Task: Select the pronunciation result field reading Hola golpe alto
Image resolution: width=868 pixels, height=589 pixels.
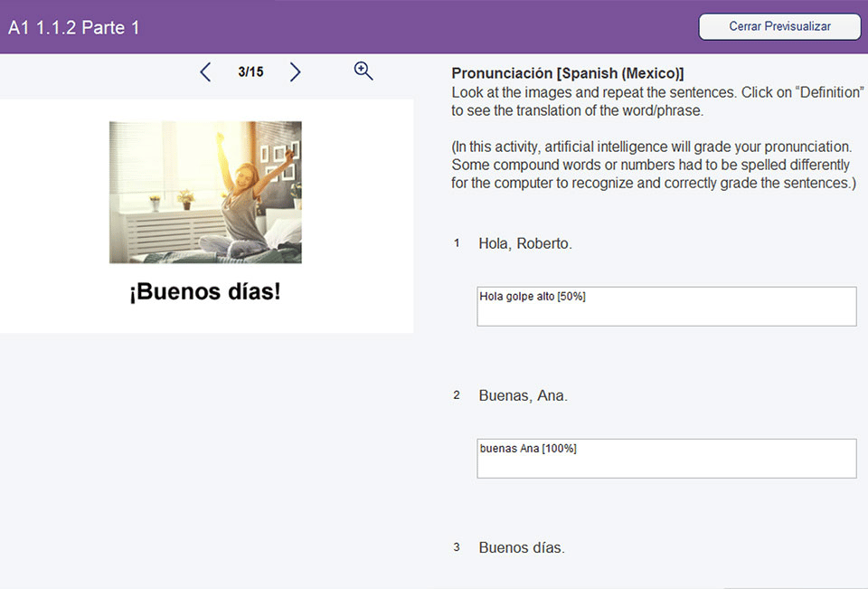Action: tap(666, 306)
